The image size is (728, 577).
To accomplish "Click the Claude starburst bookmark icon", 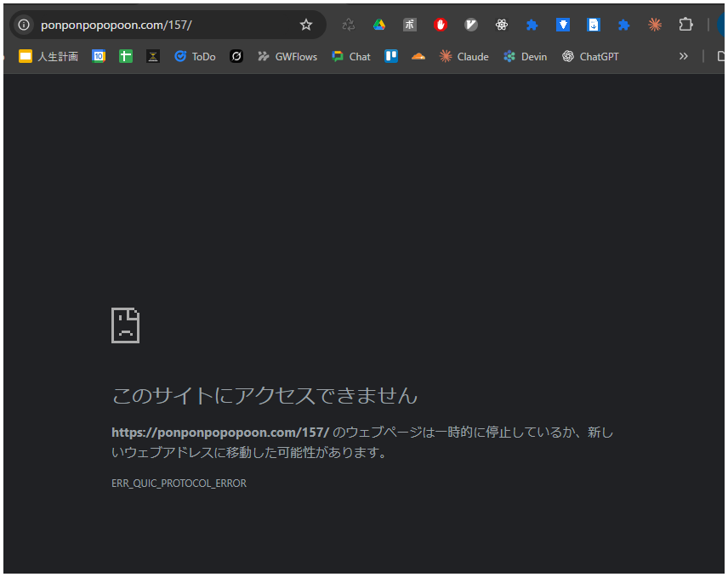I will (444, 56).
